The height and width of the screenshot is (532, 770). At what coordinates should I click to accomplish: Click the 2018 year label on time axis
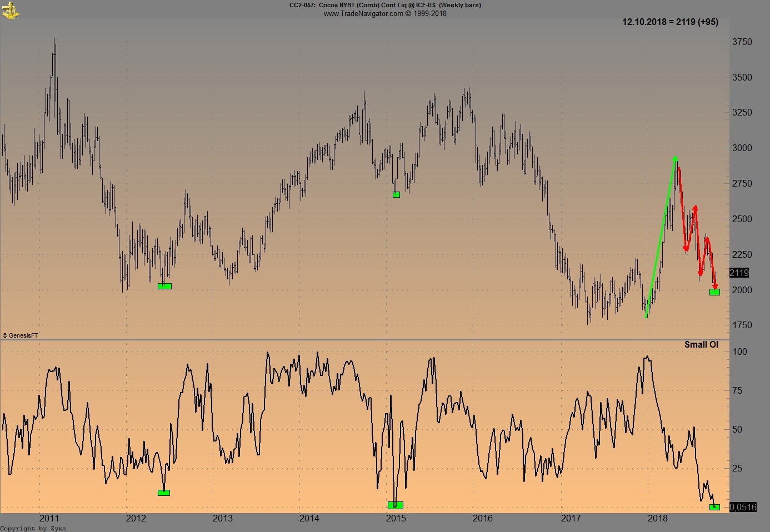(658, 518)
